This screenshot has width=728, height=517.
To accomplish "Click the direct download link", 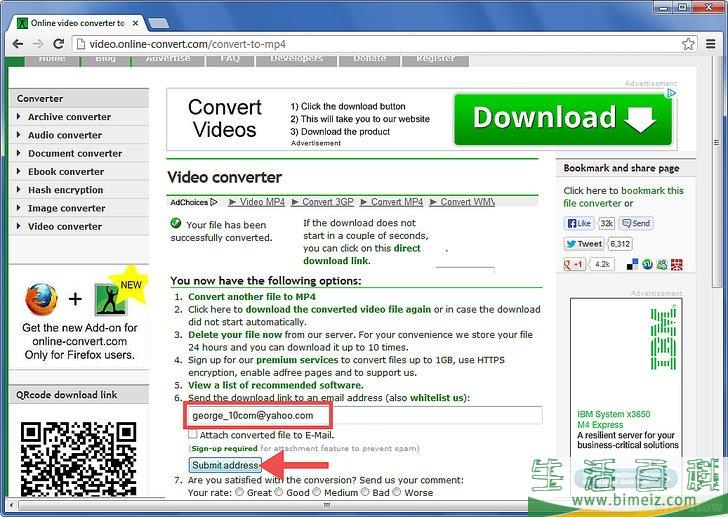I will tap(362, 254).
